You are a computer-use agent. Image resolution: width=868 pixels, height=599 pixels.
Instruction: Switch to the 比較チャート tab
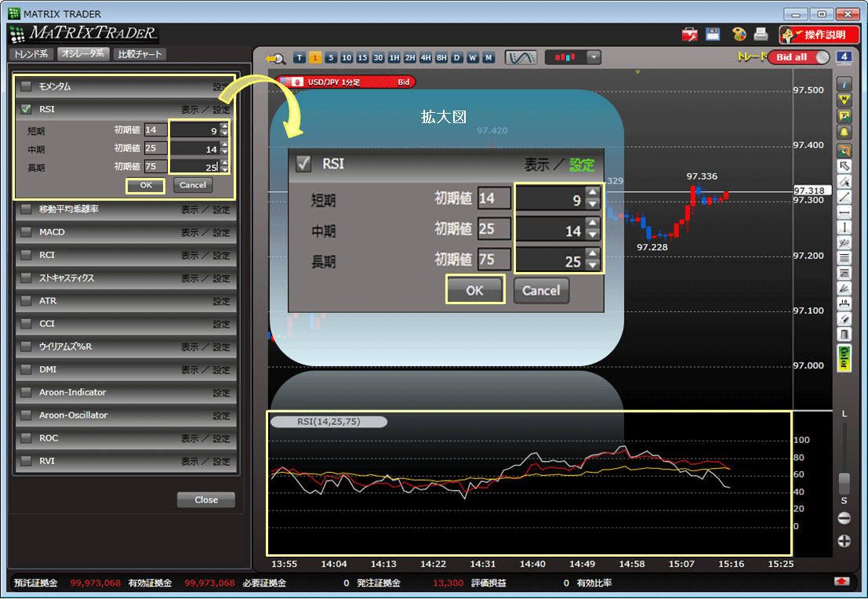[140, 53]
